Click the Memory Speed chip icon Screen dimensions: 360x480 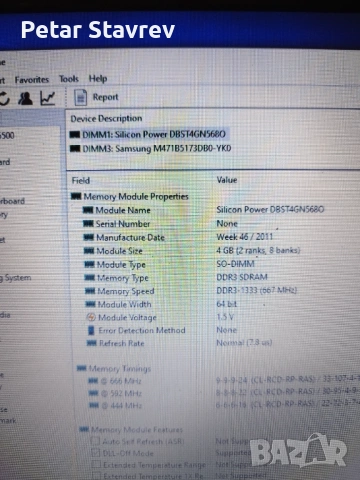coord(90,291)
